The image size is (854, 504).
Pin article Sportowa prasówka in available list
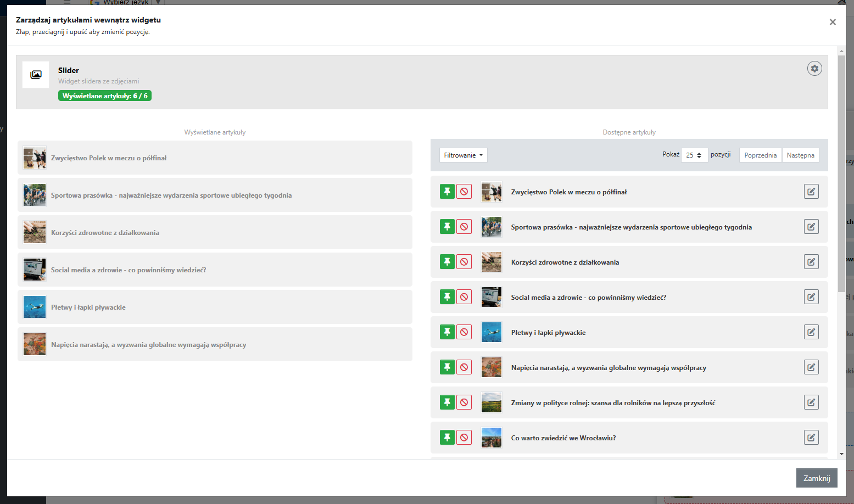click(x=447, y=227)
